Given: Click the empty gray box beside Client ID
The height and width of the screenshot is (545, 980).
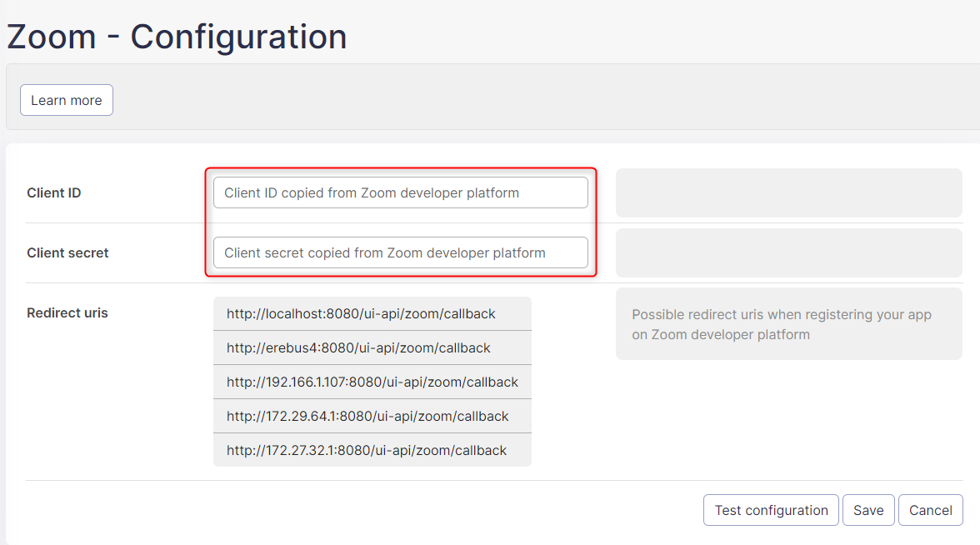Looking at the screenshot, I should pyautogui.click(x=788, y=192).
